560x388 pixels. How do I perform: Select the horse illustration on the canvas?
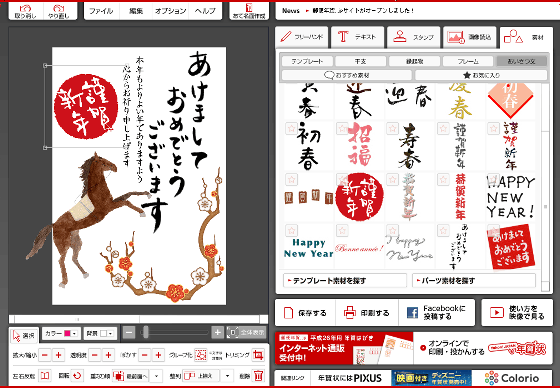tap(88, 220)
